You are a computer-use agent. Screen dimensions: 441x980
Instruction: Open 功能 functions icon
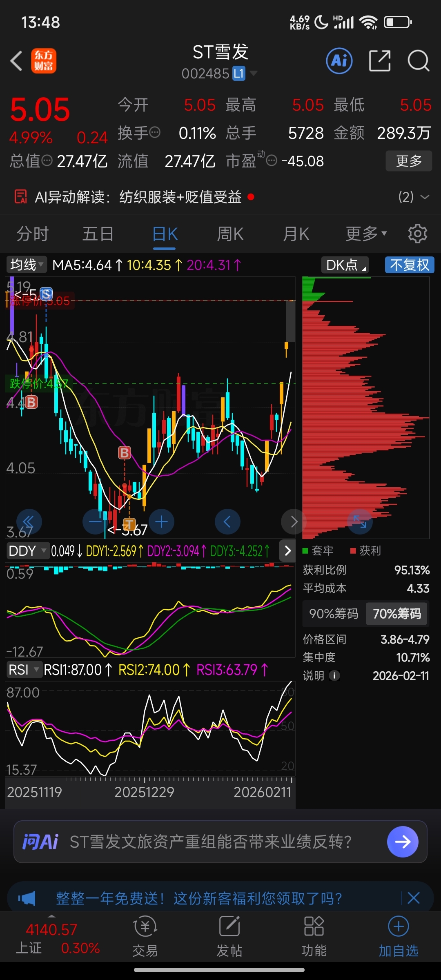click(314, 936)
